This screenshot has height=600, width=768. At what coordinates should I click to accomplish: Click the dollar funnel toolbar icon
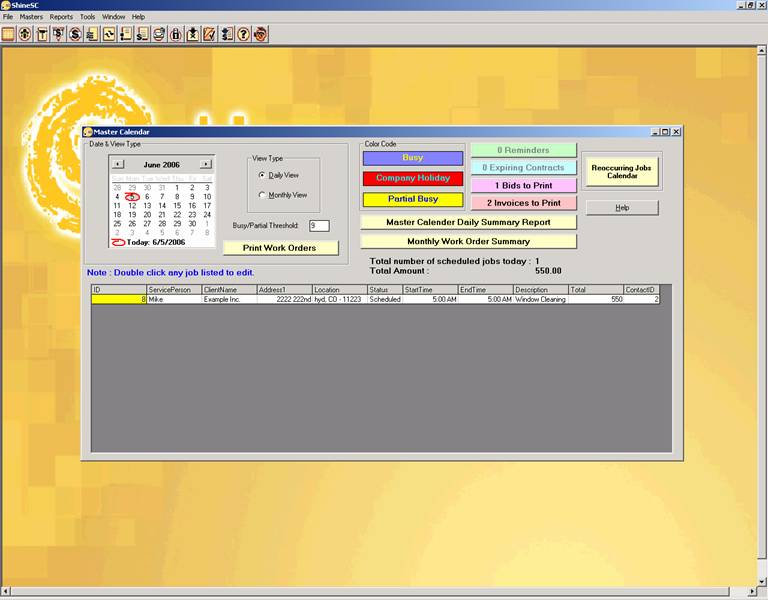59,34
